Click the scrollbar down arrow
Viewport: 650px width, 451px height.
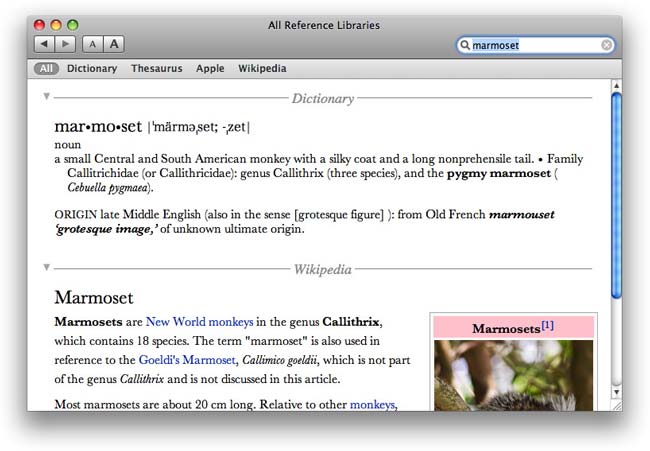pos(616,392)
